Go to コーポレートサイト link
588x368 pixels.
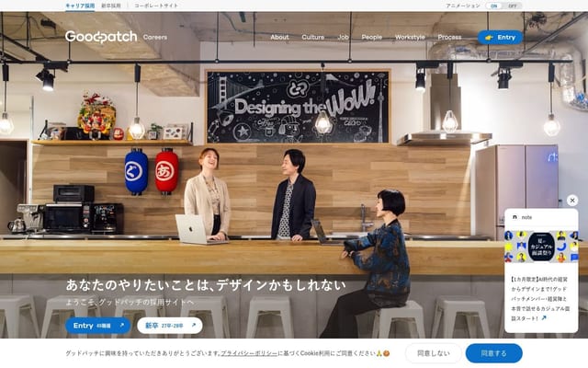[x=156, y=6]
